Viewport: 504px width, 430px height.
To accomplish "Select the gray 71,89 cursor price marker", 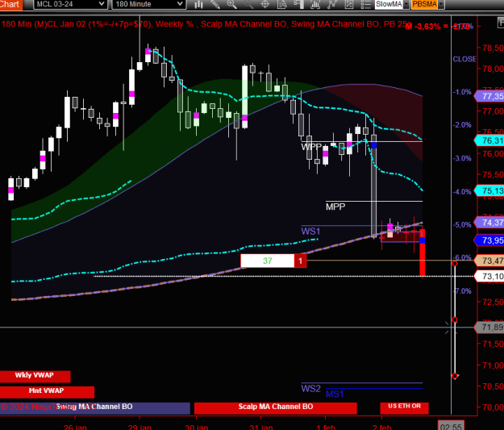I will pos(489,328).
